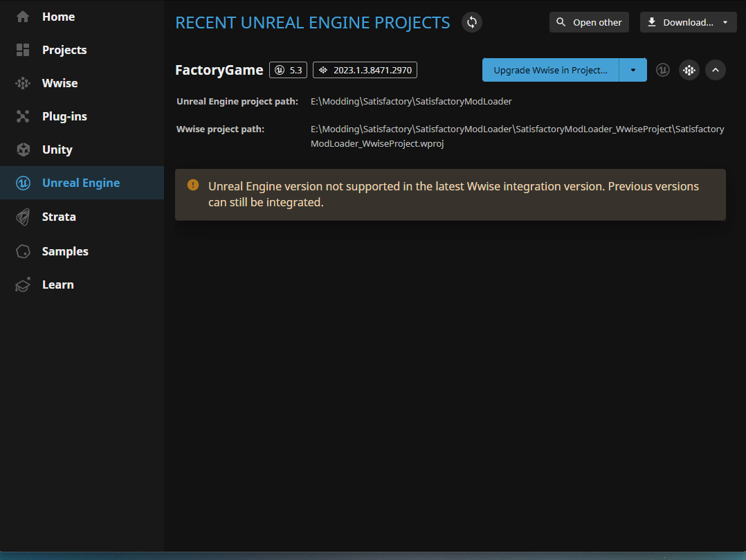746x560 pixels.
Task: Open the Wwise section
Action: click(82, 83)
